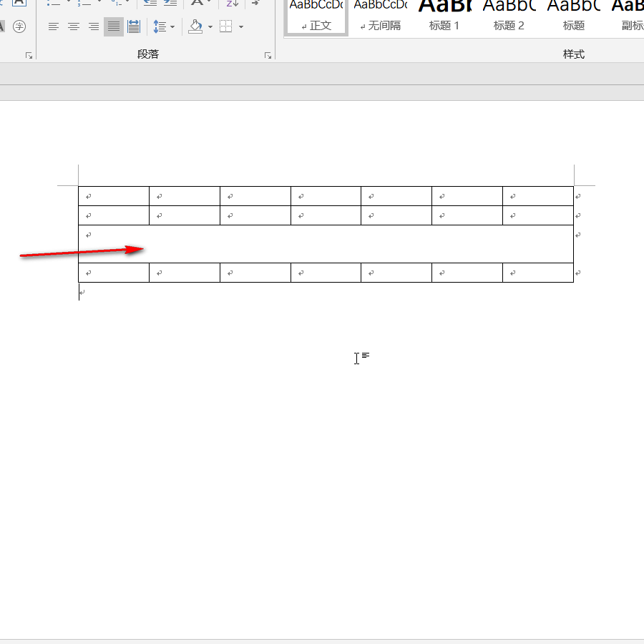644x644 pixels.
Task: Sort with the A-Z sort icon
Action: coord(233,4)
